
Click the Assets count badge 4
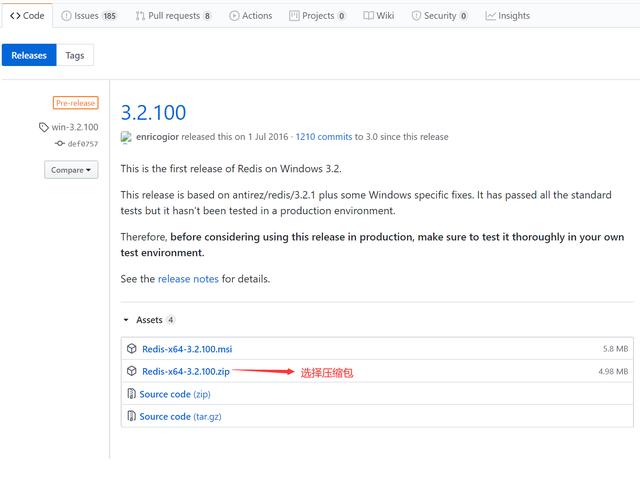171,320
